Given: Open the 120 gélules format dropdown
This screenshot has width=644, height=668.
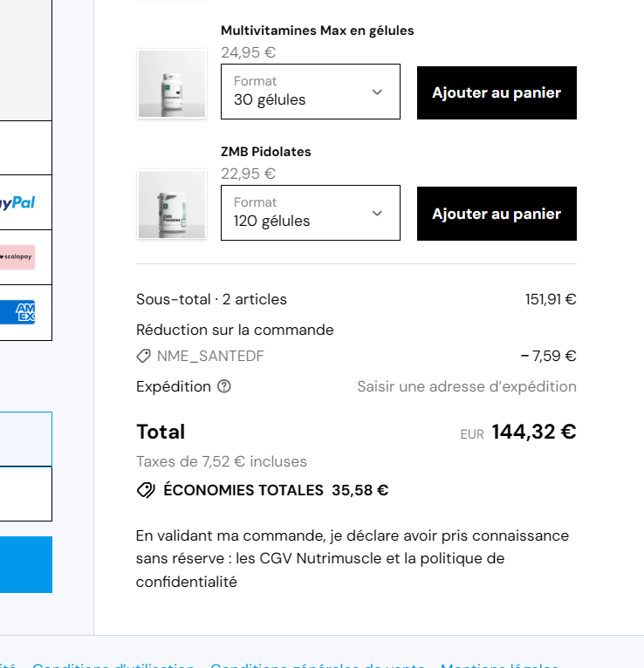Looking at the screenshot, I should tap(310, 213).
